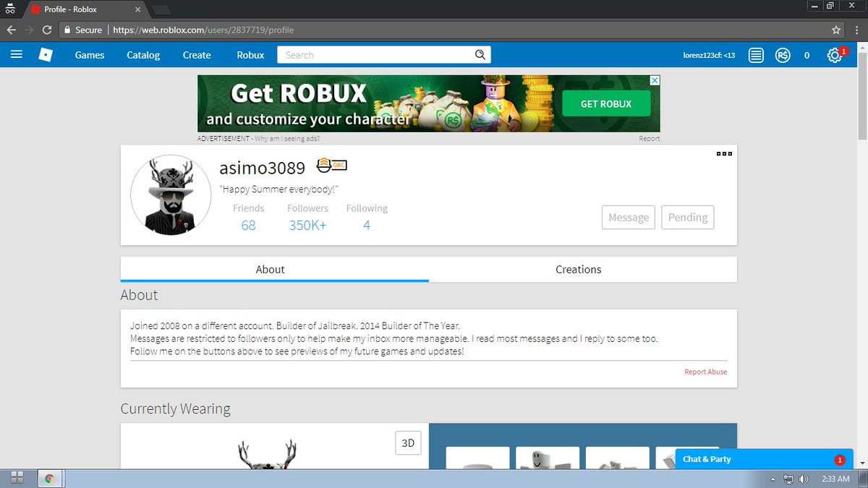Open a new browser tab
The width and height of the screenshot is (868, 488).
[x=162, y=10]
